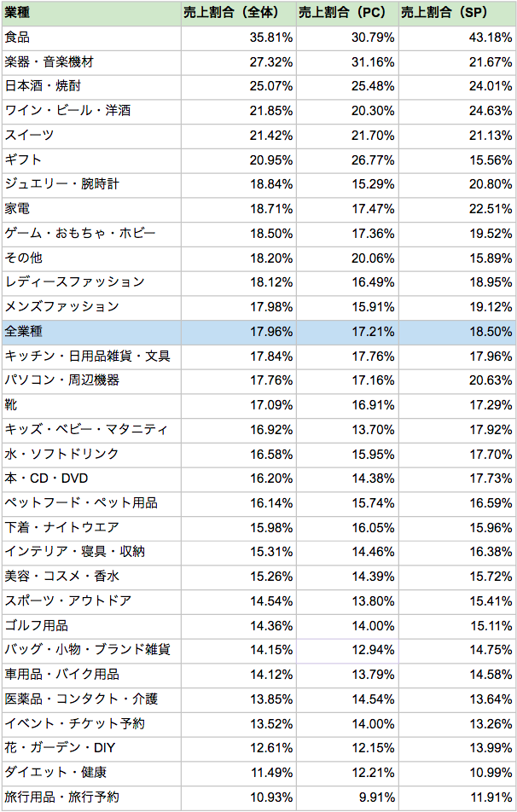This screenshot has width=517, height=812.
Task: Select the 本・CD・DVD row label
Action: [x=91, y=479]
